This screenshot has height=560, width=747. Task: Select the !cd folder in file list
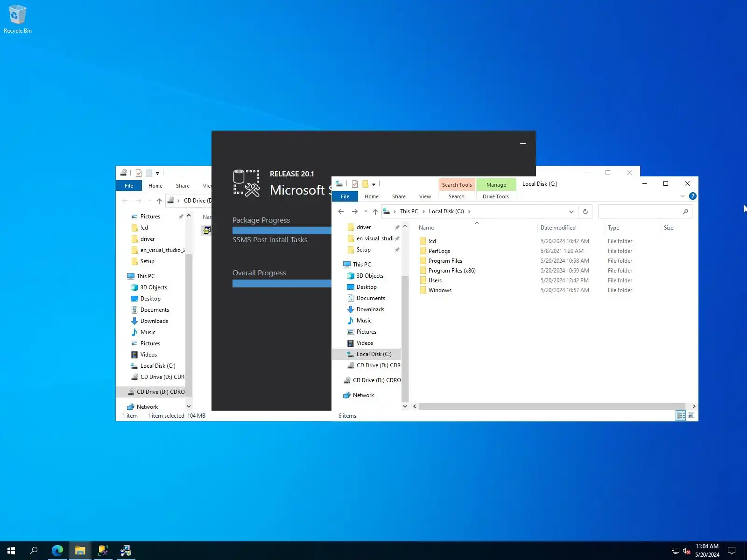coord(432,241)
